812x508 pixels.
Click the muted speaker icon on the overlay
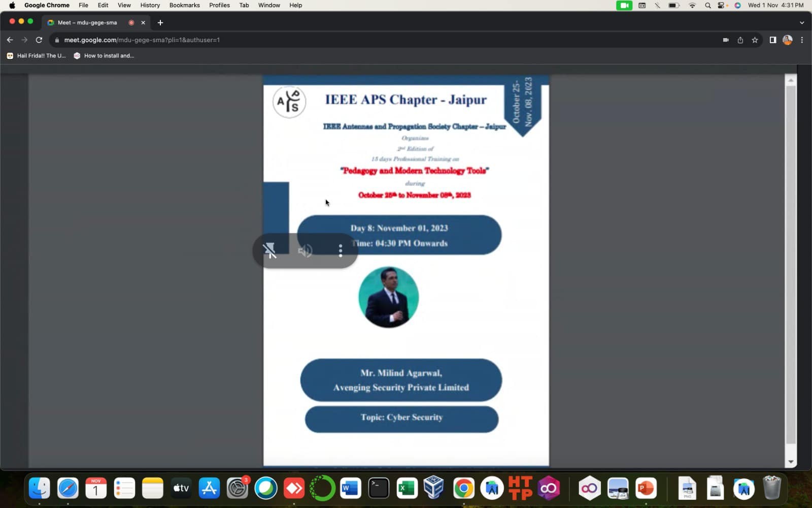click(x=305, y=250)
